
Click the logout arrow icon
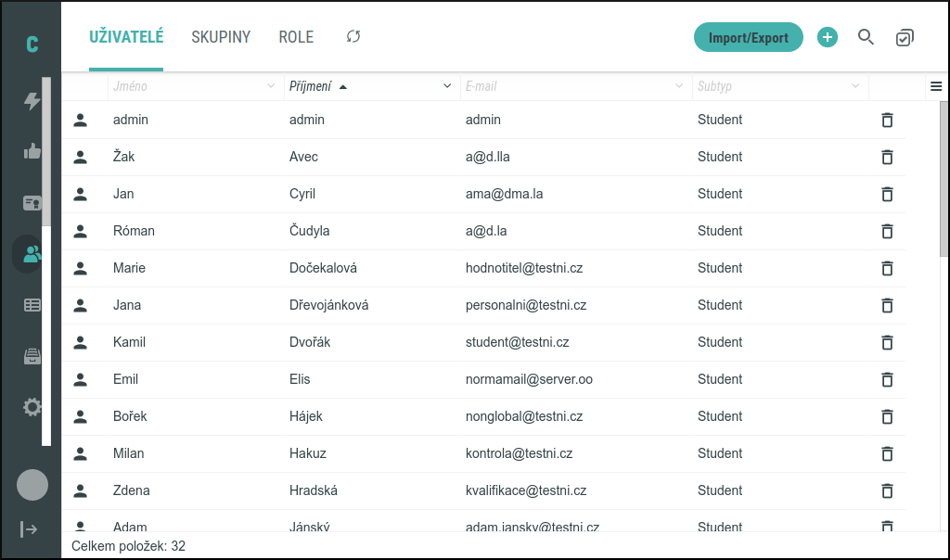point(30,528)
